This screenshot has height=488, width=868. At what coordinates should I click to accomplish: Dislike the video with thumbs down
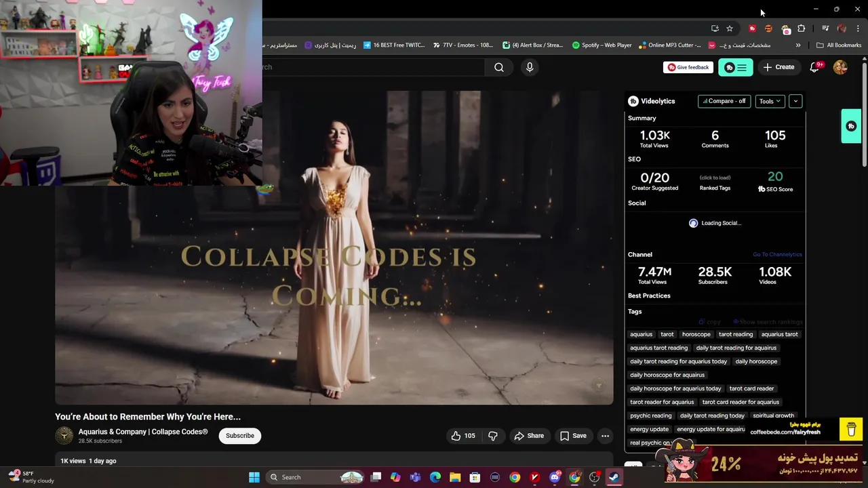(493, 436)
